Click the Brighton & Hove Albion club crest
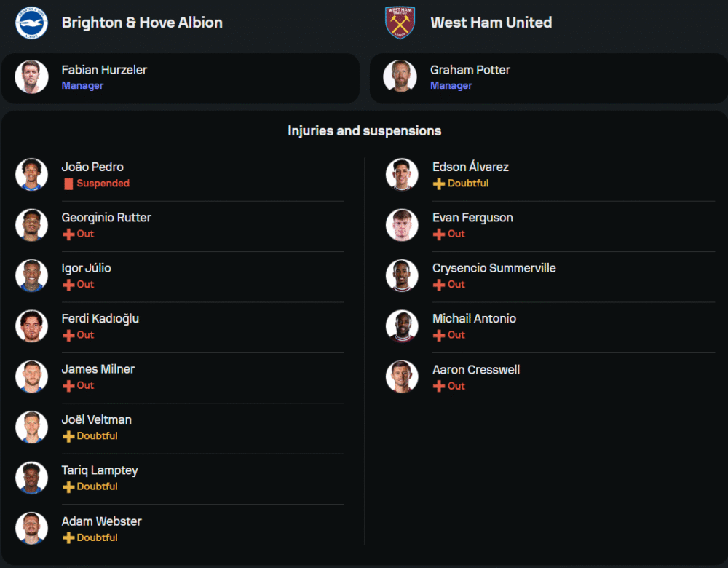 point(31,23)
